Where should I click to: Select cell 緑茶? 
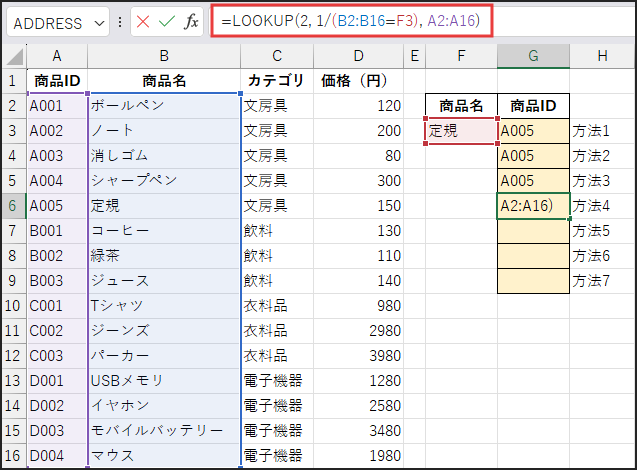pyautogui.click(x=164, y=256)
